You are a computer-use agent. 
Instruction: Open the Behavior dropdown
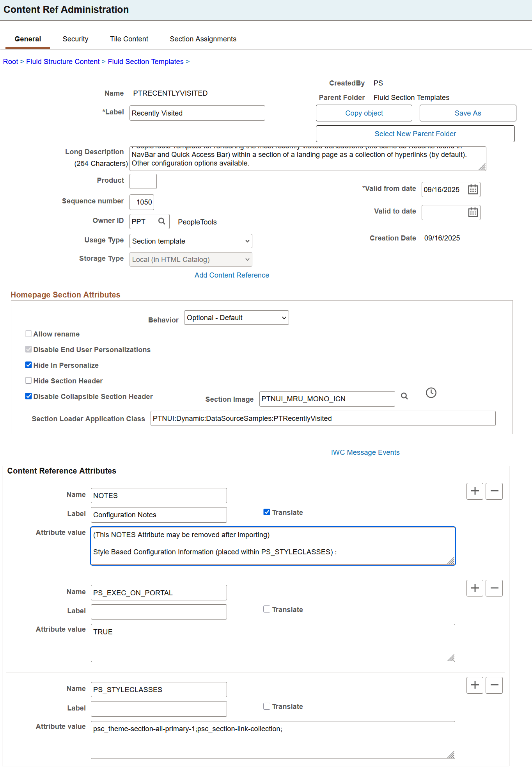pos(236,318)
